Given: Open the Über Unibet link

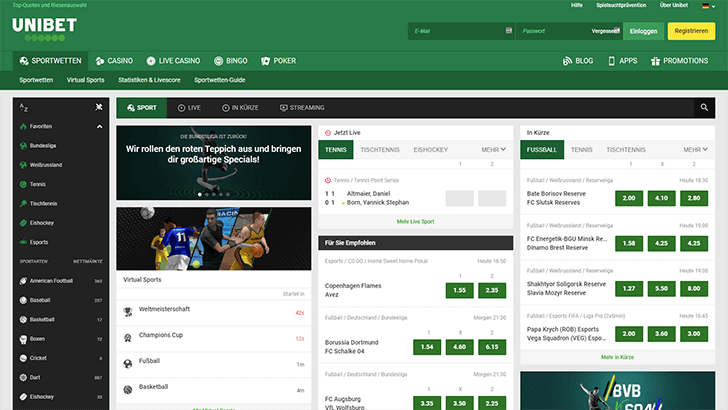Looking at the screenshot, I should pyautogui.click(x=674, y=5).
